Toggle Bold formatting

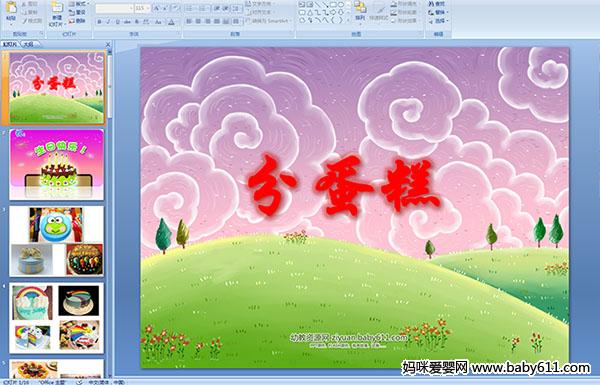pyautogui.click(x=99, y=22)
